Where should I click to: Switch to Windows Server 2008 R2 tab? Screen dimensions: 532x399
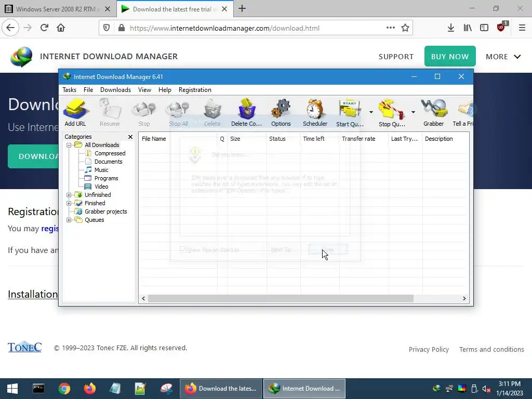point(58,9)
